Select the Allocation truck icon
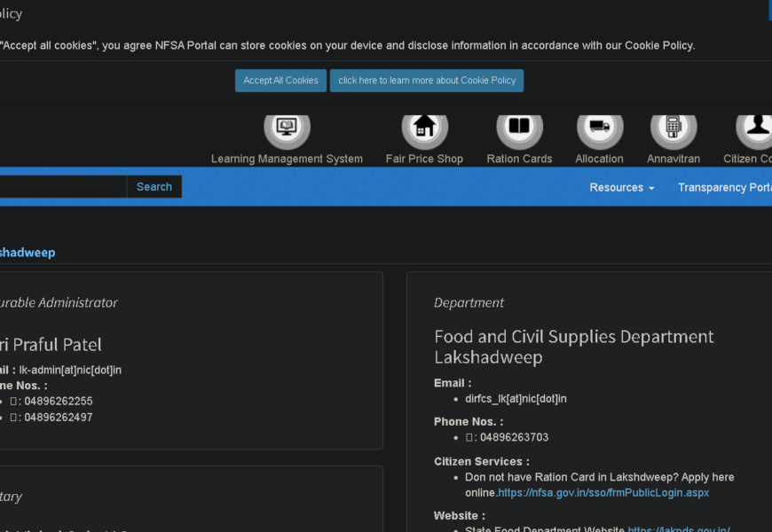This screenshot has width=772, height=532. tap(599, 128)
